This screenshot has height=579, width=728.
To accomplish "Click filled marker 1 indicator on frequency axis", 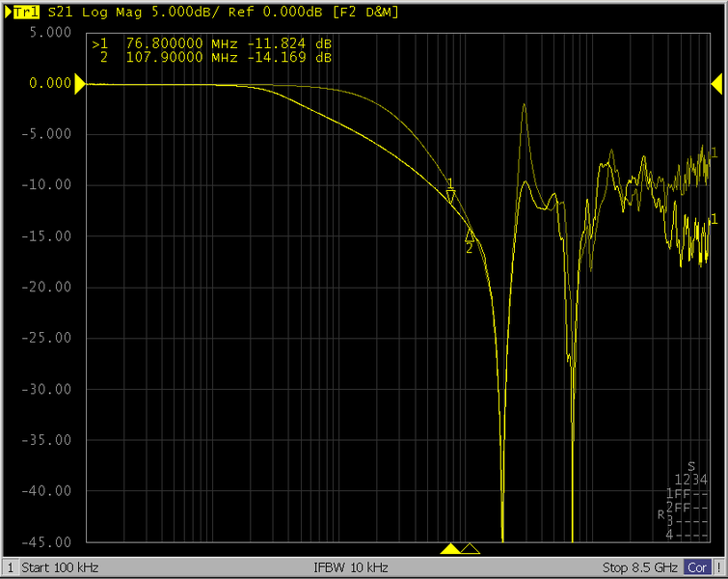I will 450,549.
